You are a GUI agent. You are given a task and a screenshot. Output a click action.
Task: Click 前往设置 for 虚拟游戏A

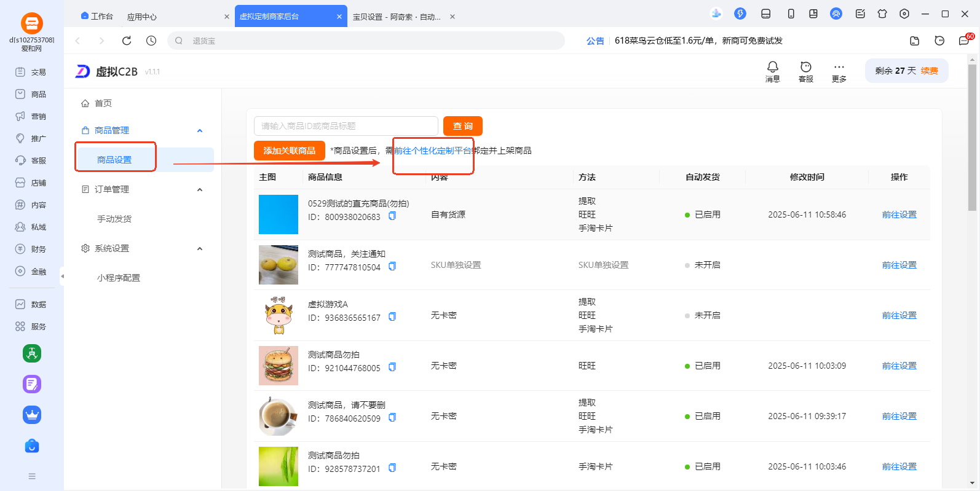pyautogui.click(x=899, y=315)
